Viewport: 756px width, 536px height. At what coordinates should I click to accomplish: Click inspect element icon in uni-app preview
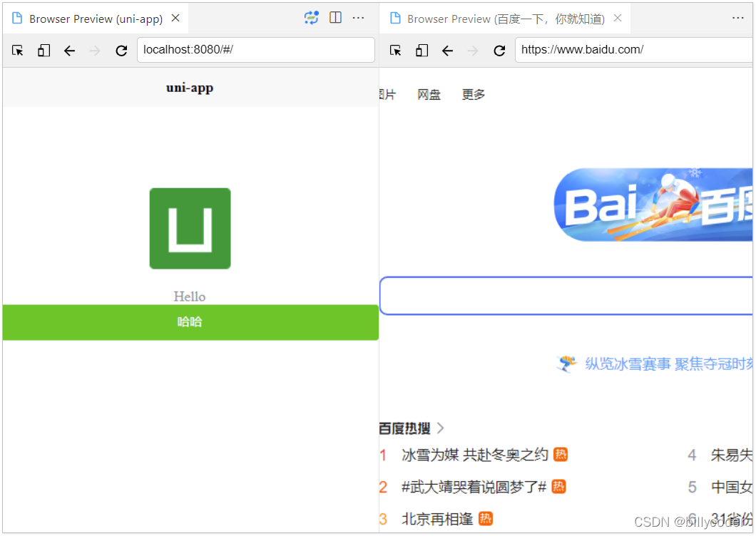[18, 50]
